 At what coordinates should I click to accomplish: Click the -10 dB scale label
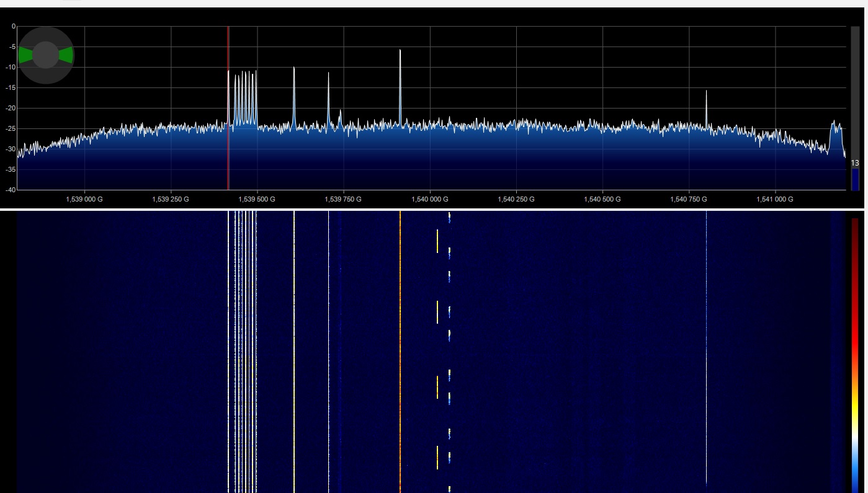11,68
